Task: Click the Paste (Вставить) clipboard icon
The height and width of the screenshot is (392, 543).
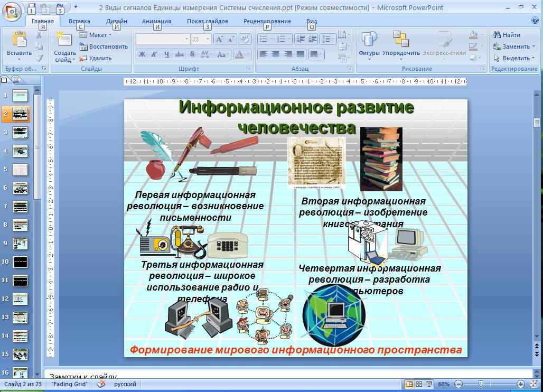Action: point(19,40)
